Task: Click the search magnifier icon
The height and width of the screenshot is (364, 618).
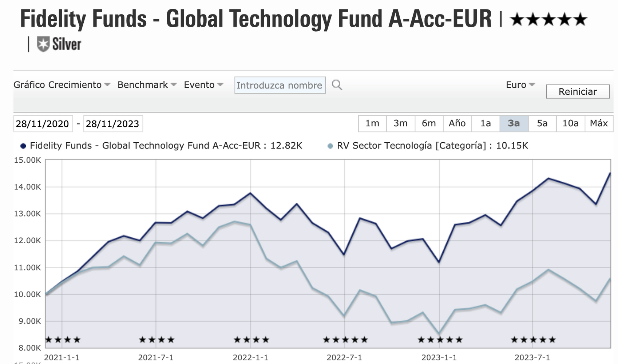Action: point(337,85)
